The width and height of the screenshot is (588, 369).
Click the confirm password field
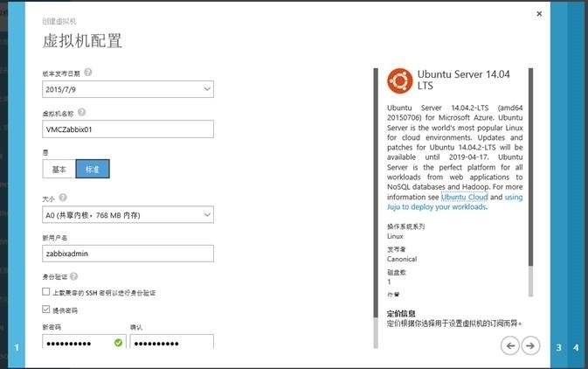point(172,343)
